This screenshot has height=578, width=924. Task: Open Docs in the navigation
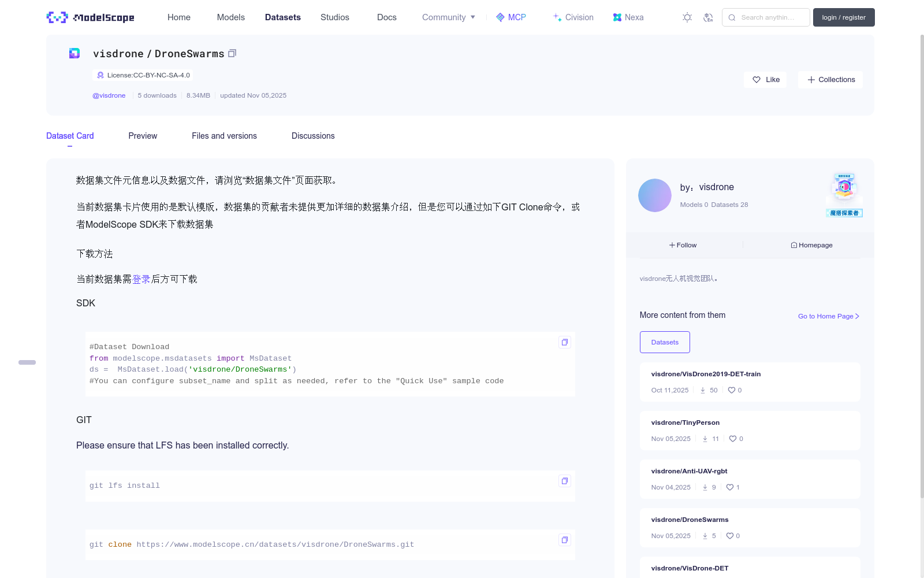click(387, 17)
